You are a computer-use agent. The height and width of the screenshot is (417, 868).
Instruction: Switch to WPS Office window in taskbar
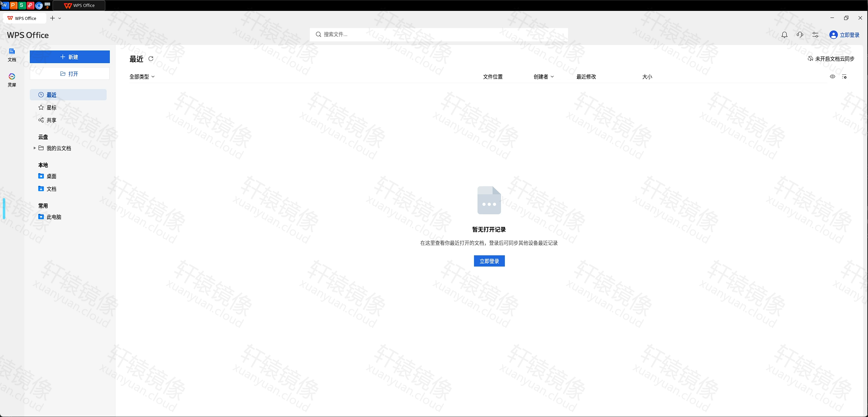79,5
